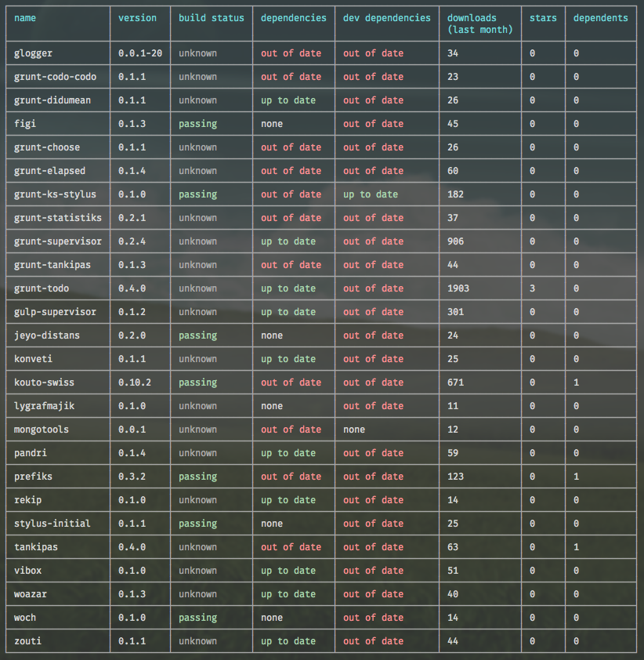
Task: Click the 'passing' build status of stylus-initial
Action: tap(197, 524)
